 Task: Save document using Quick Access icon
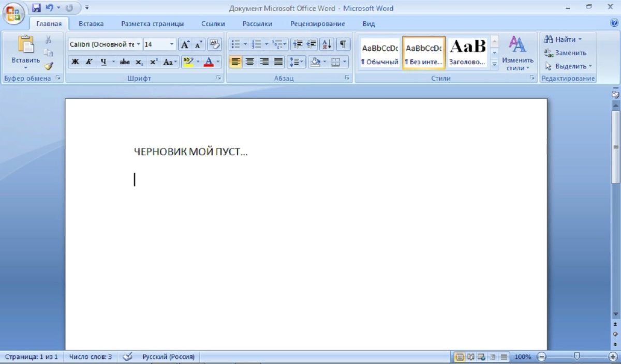click(x=36, y=8)
